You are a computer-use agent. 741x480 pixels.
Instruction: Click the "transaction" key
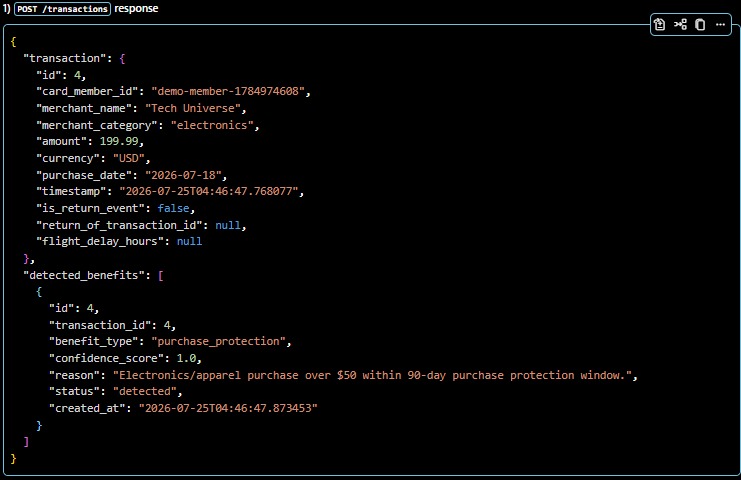pyautogui.click(x=65, y=58)
